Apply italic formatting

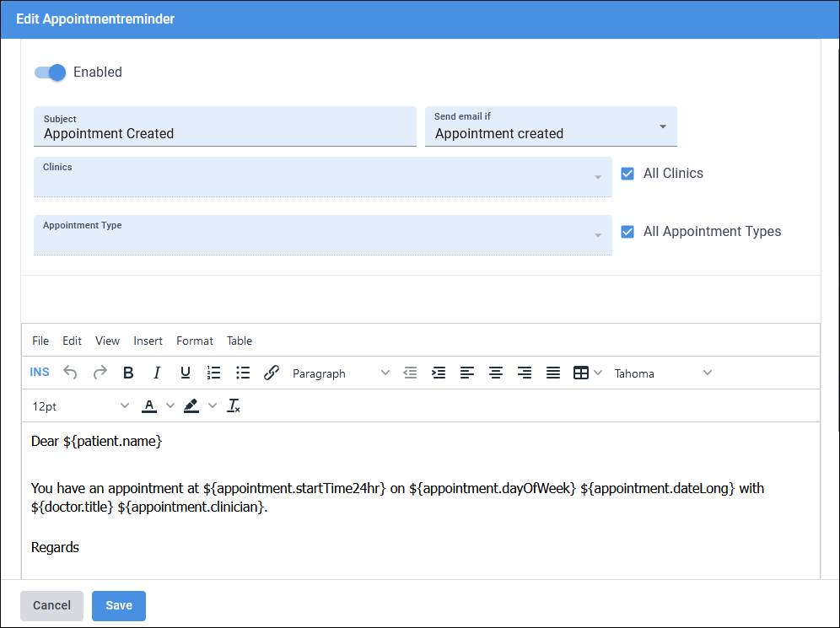click(x=156, y=373)
